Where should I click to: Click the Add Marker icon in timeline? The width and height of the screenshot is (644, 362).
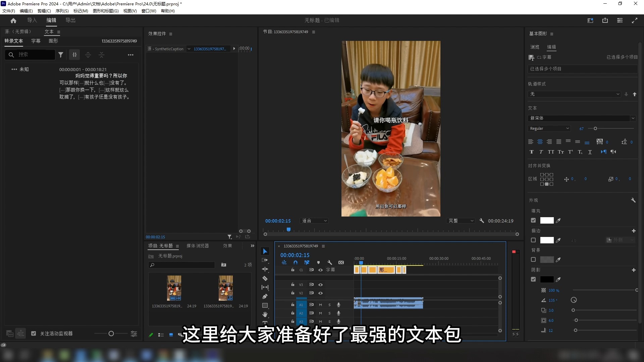(319, 262)
